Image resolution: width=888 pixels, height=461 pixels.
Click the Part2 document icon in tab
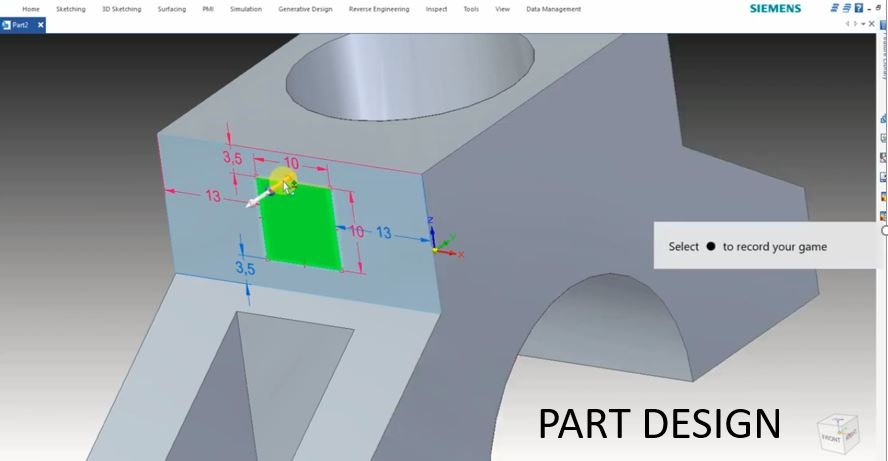(x=6, y=24)
